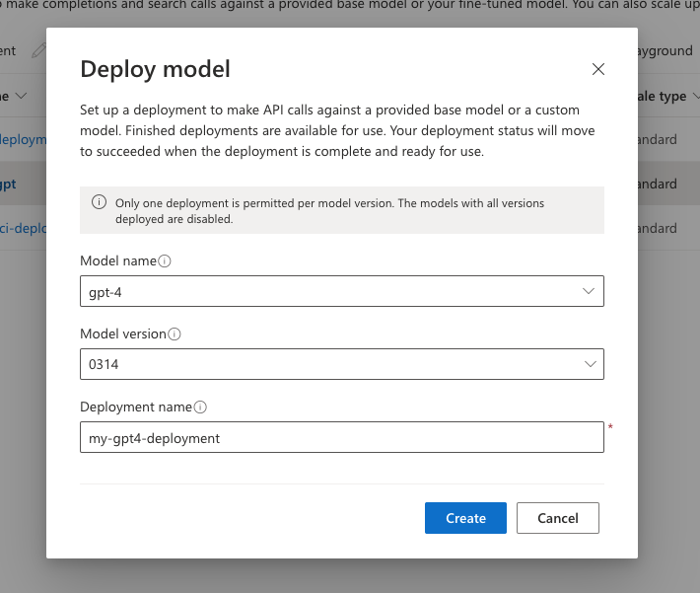Open the Model version dropdown showing 0314
Image resolution: width=700 pixels, height=593 pixels.
[x=342, y=364]
